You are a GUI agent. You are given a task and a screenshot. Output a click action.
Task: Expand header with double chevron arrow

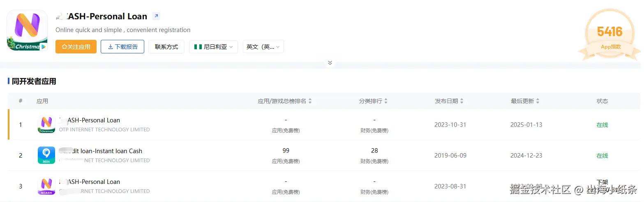coord(330,63)
